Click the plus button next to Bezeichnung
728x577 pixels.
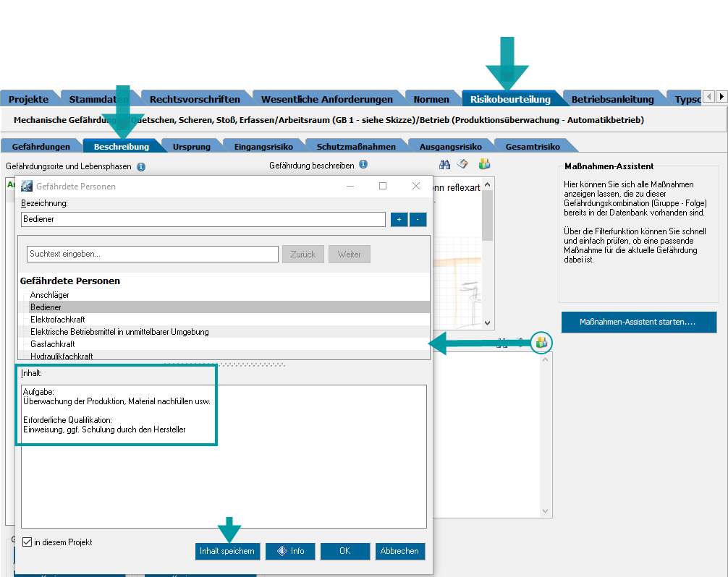pos(399,219)
